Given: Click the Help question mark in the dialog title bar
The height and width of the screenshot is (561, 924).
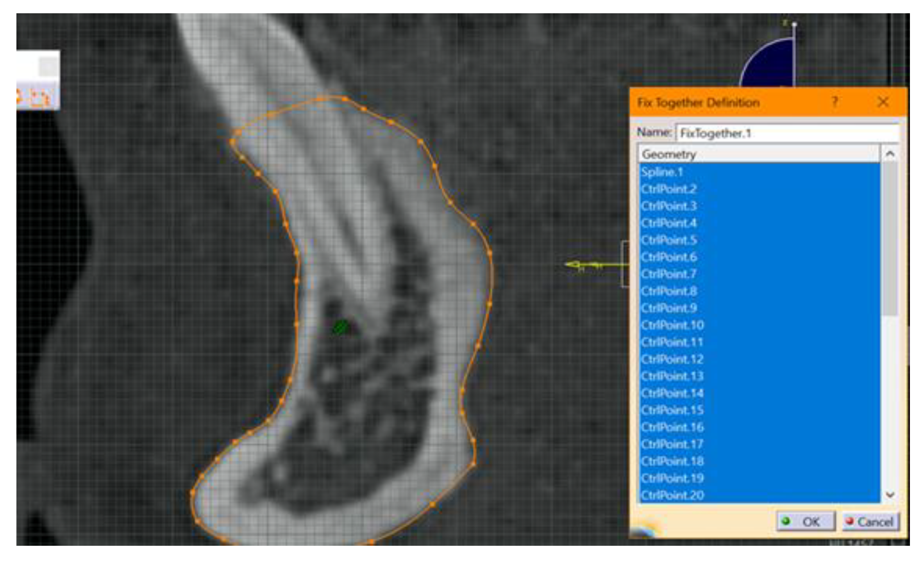Looking at the screenshot, I should 836,102.
